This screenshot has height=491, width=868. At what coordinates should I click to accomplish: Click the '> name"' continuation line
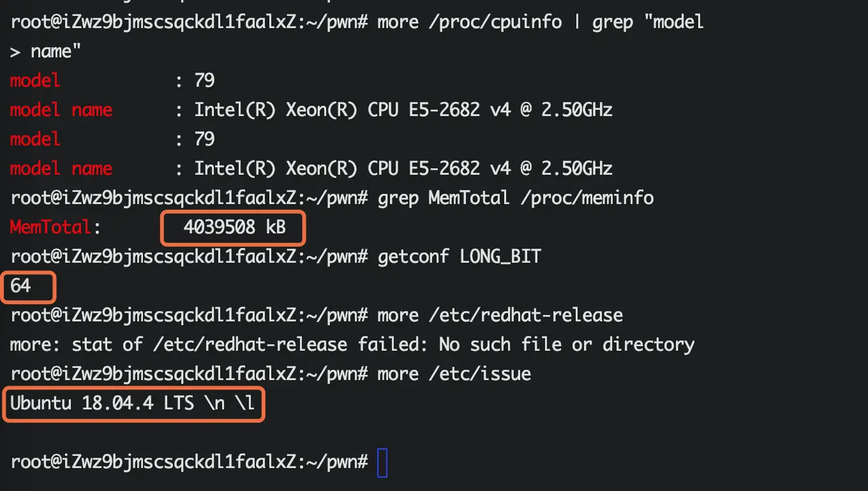pos(46,52)
